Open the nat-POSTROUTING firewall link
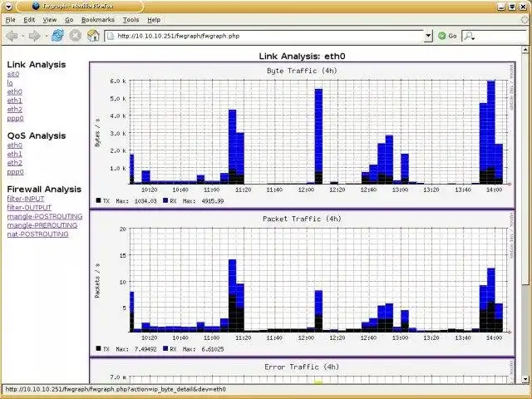Image resolution: width=532 pixels, height=399 pixels. click(x=37, y=234)
